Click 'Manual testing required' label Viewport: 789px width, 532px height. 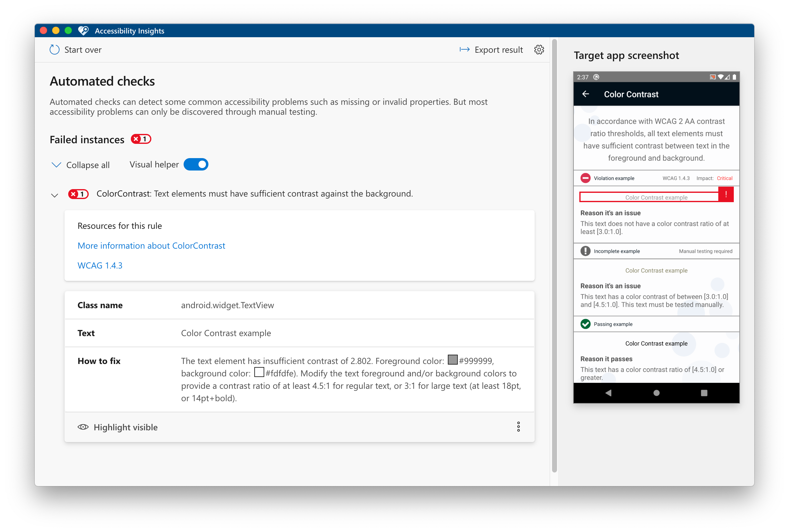pyautogui.click(x=706, y=251)
